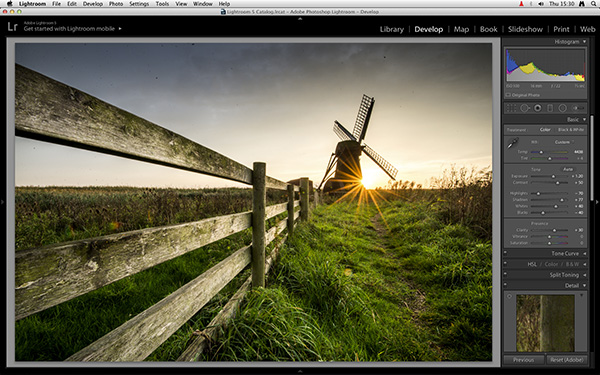
Task: Open Spotlight search in menu bar
Action: pos(593,3)
